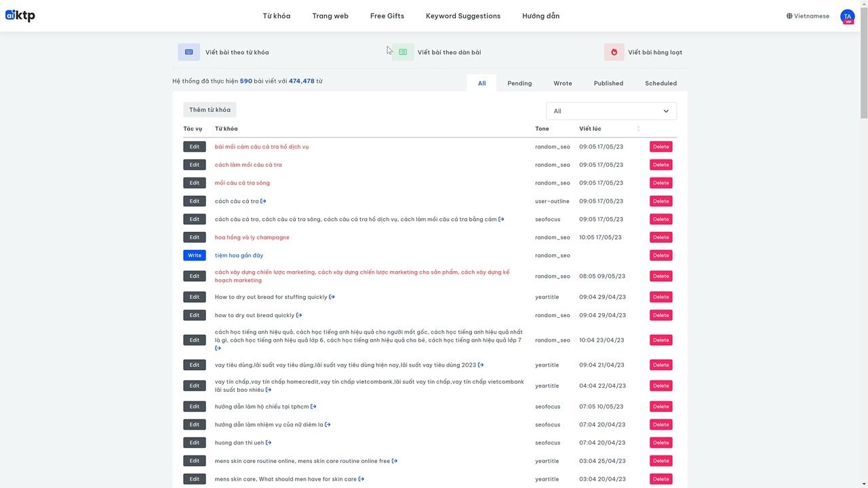Open the link icon next to how to dry out bread quickly
This screenshot has width=868, height=488.
click(x=300, y=315)
